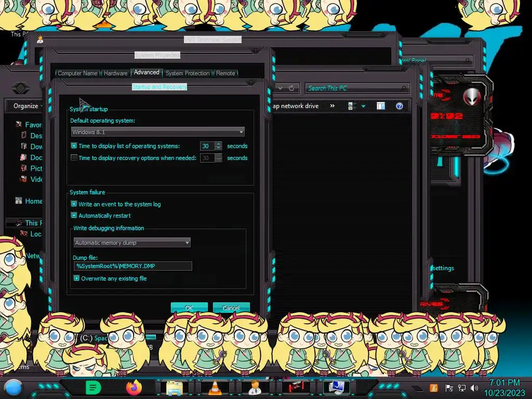Cancel the Startup and Recovery dialog
This screenshot has width=532, height=399.
231,308
